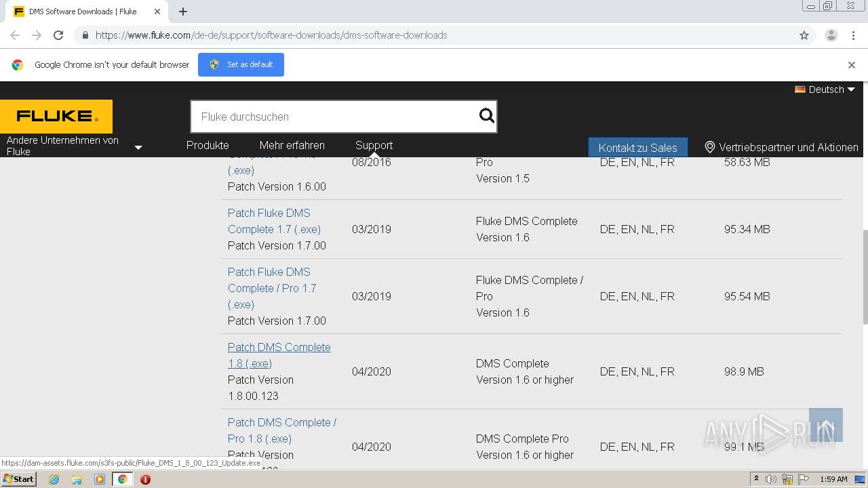Select Patch Version 1.8.00.123 text
Viewport: 868px width, 488px height.
(x=260, y=388)
